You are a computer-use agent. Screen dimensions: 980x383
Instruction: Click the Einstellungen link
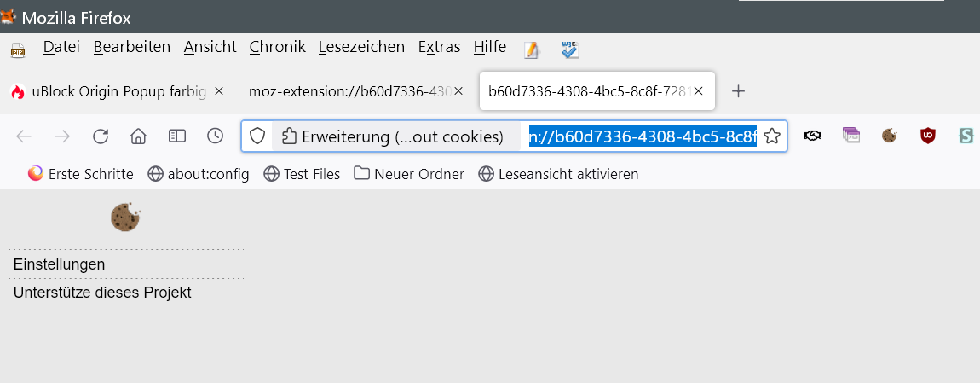click(x=59, y=264)
